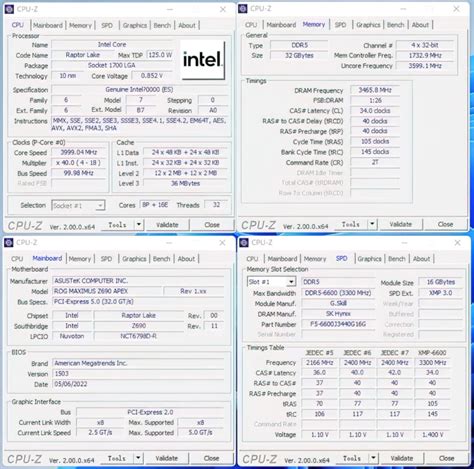
Task: Open the SPD tab in the CPU window
Action: tap(107, 25)
